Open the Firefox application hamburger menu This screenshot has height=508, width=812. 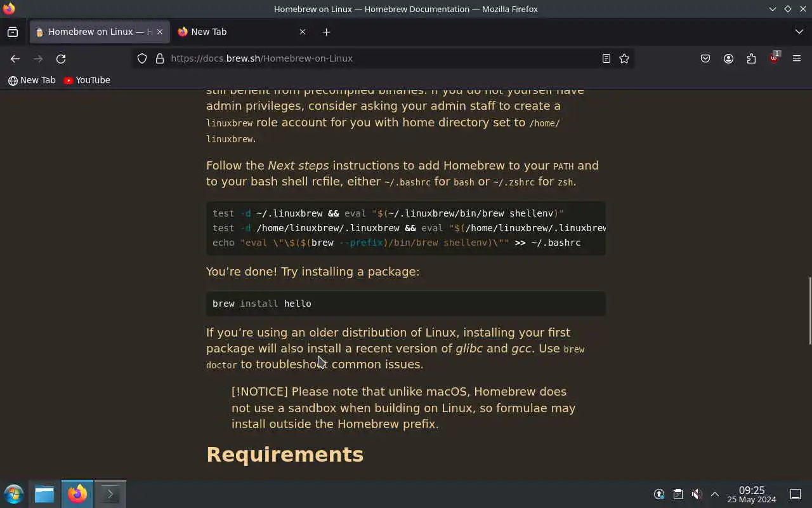tap(797, 58)
